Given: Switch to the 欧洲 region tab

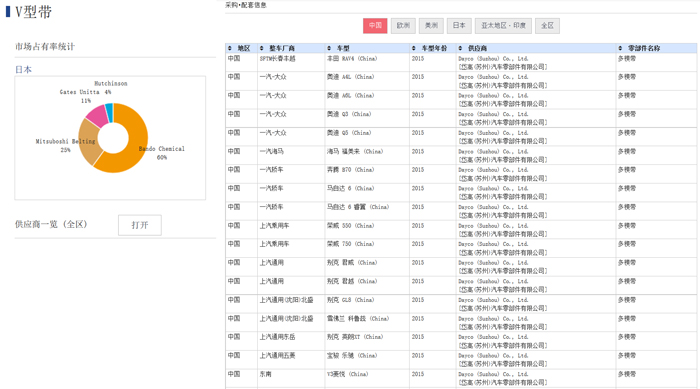Looking at the screenshot, I should [403, 25].
